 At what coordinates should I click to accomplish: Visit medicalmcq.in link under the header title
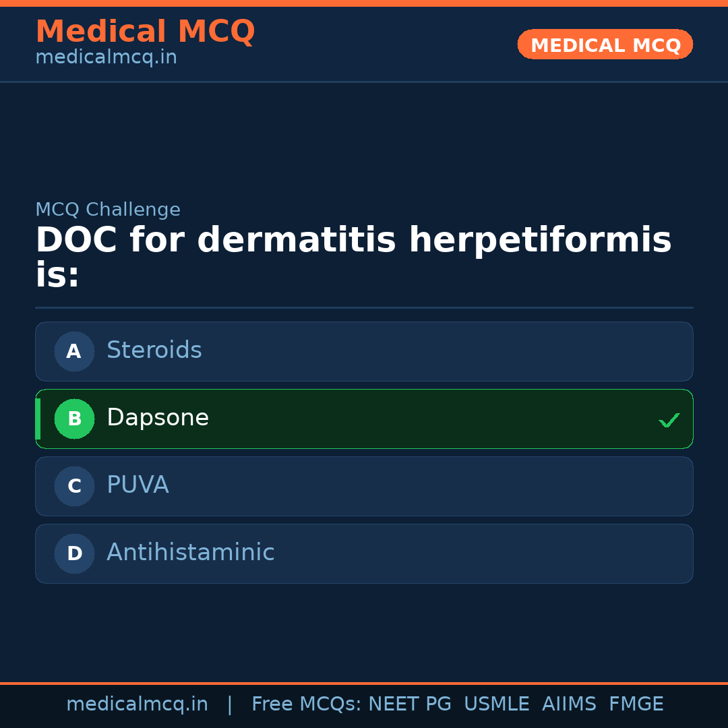106,58
